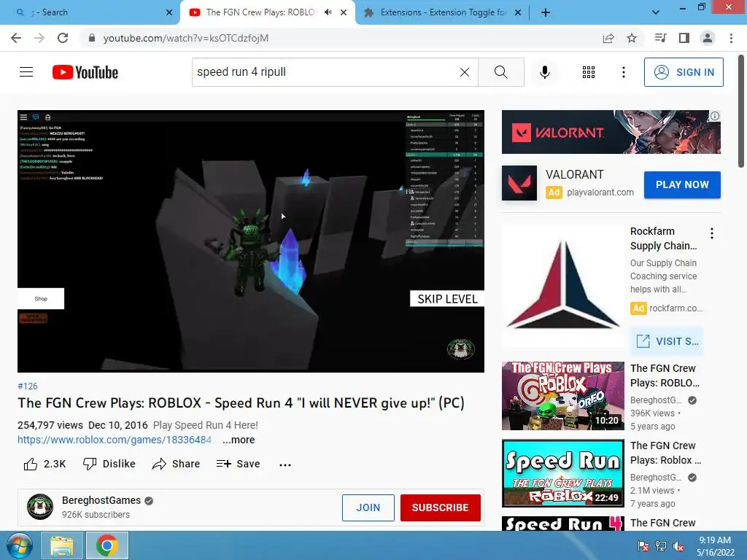Share this page from address bar
The height and width of the screenshot is (560, 747).
coord(608,38)
